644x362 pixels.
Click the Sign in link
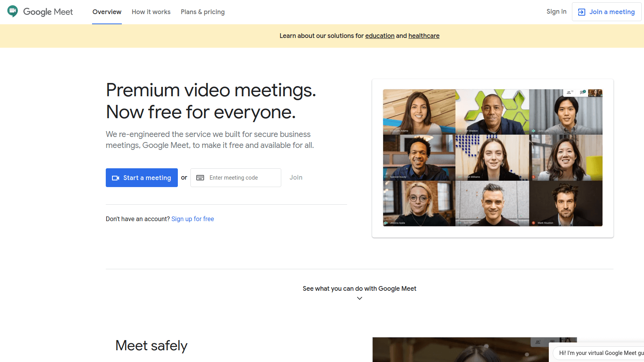(556, 11)
